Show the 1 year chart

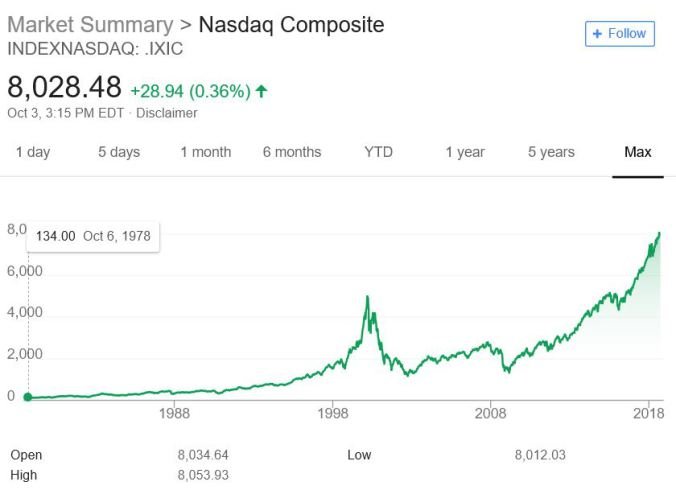click(x=465, y=152)
